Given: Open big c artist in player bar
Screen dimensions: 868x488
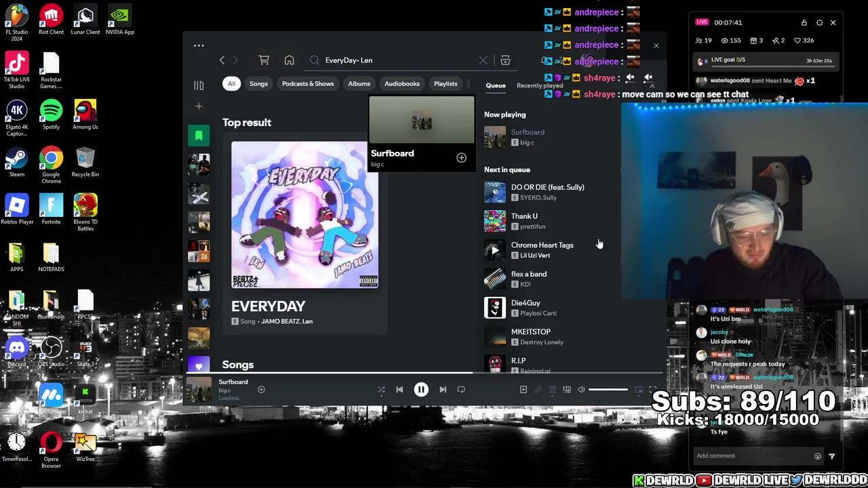Looking at the screenshot, I should tap(224, 390).
